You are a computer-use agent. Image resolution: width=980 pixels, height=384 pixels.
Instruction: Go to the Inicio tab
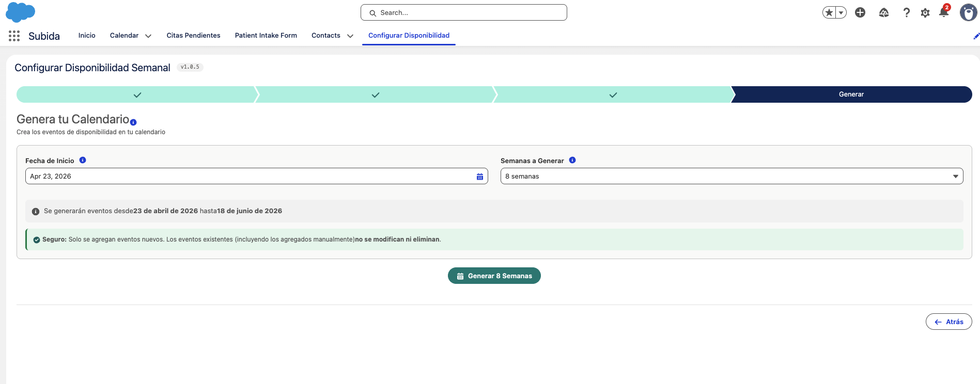point(87,36)
